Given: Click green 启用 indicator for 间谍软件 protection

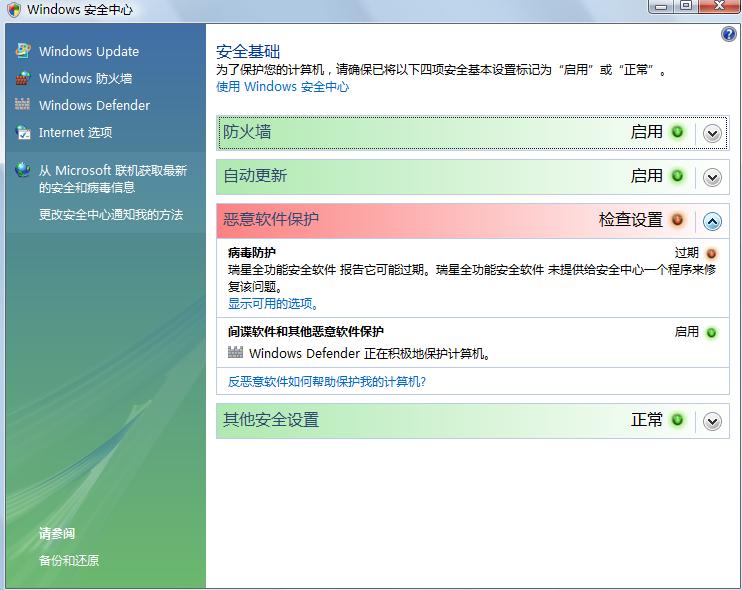Looking at the screenshot, I should click(711, 333).
